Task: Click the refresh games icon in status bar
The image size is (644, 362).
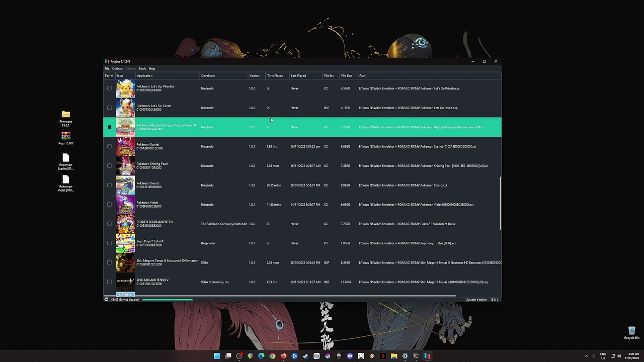Action: pos(106,300)
